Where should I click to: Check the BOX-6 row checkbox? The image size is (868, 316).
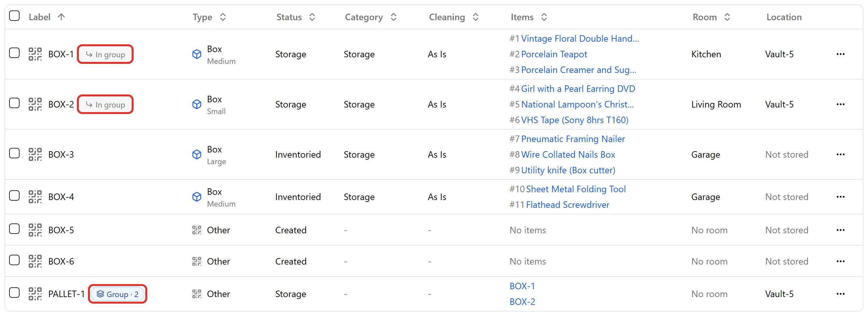pyautogui.click(x=14, y=260)
